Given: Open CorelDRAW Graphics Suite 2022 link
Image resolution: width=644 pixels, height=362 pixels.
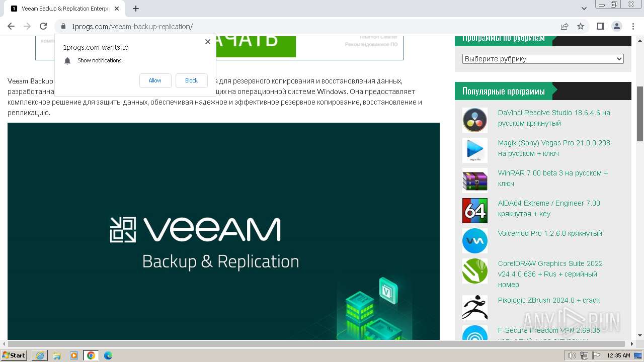Looking at the screenshot, I should pyautogui.click(x=550, y=274).
